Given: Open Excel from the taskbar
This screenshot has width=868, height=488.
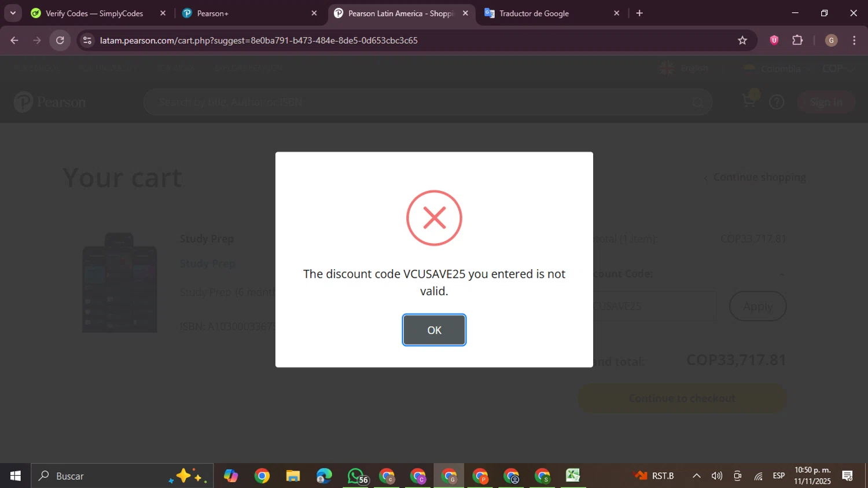Looking at the screenshot, I should coord(573,476).
